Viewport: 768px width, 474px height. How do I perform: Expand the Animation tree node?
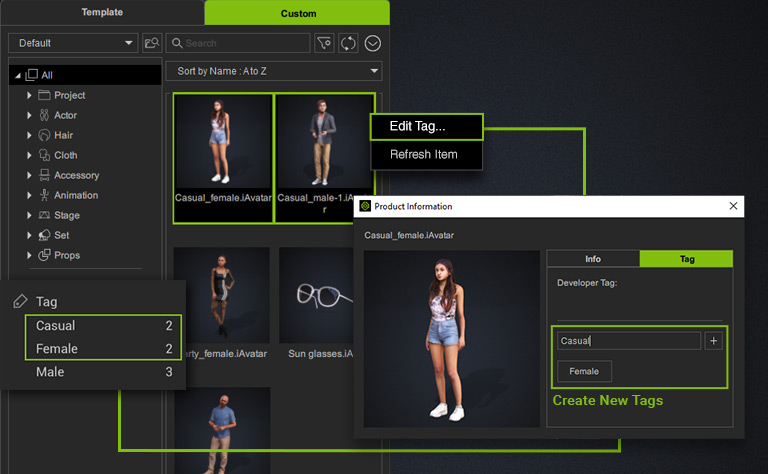point(30,195)
